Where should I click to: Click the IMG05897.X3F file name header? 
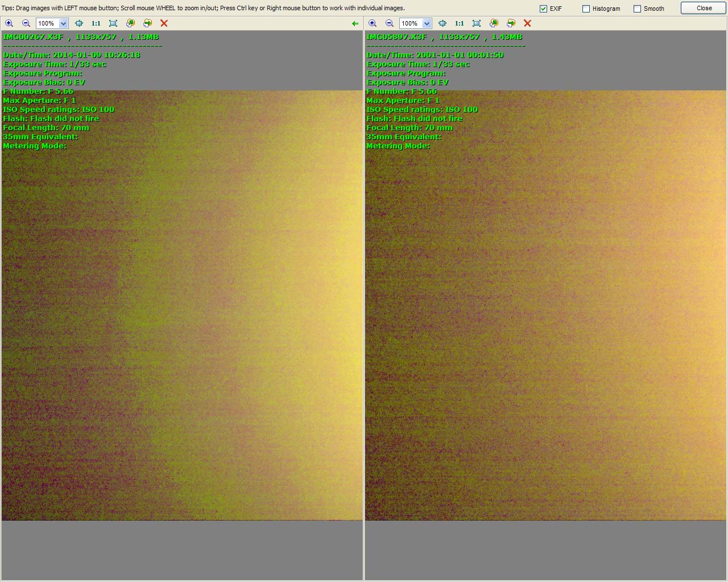[x=397, y=37]
